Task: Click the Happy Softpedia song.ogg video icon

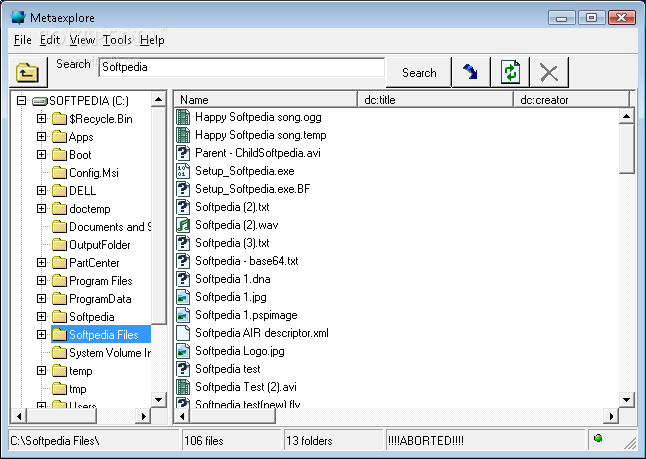Action: [183, 117]
